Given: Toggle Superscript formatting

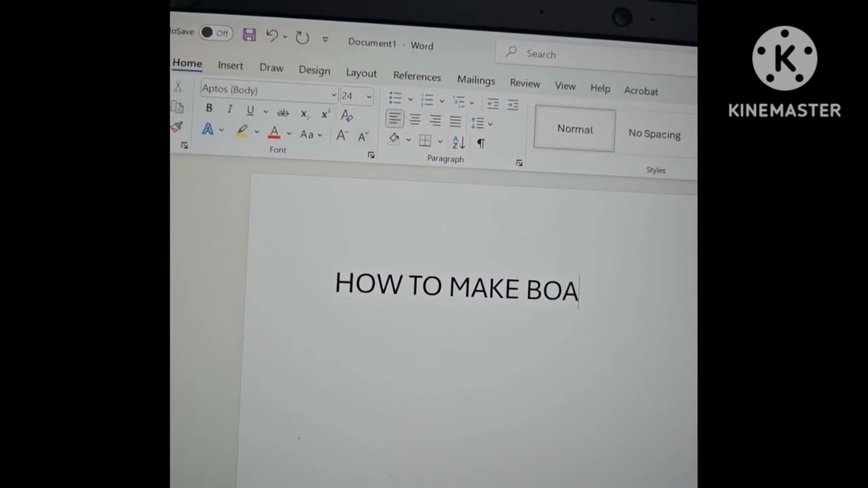Looking at the screenshot, I should [325, 115].
